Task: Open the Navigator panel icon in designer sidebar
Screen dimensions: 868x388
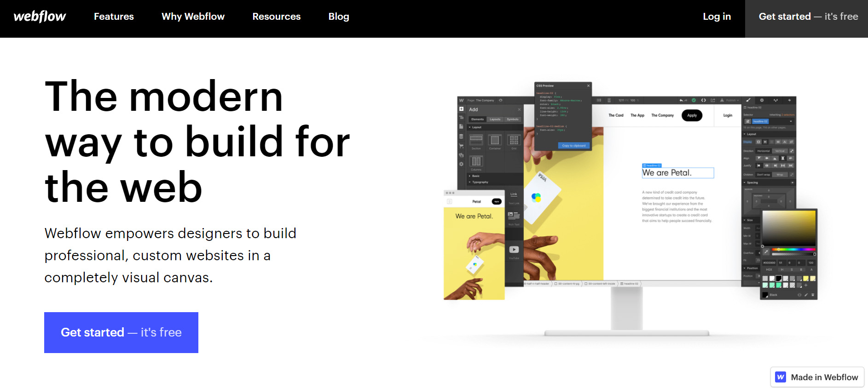Action: click(x=461, y=118)
